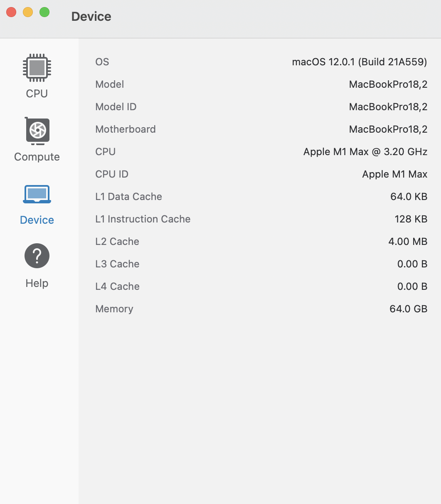Click the Model ID row label

pyautogui.click(x=116, y=107)
